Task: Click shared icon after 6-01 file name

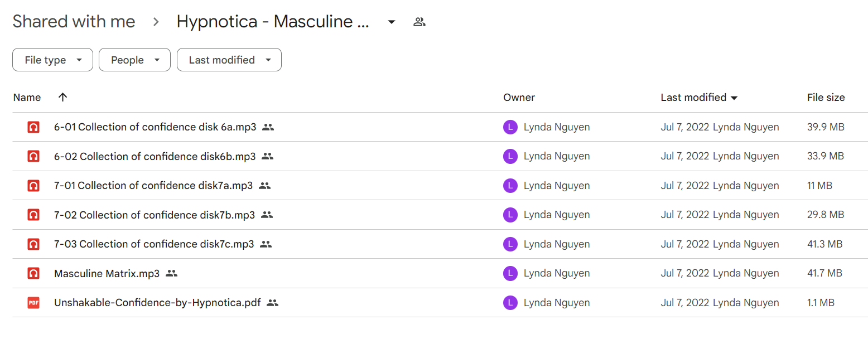Action: coord(268,127)
